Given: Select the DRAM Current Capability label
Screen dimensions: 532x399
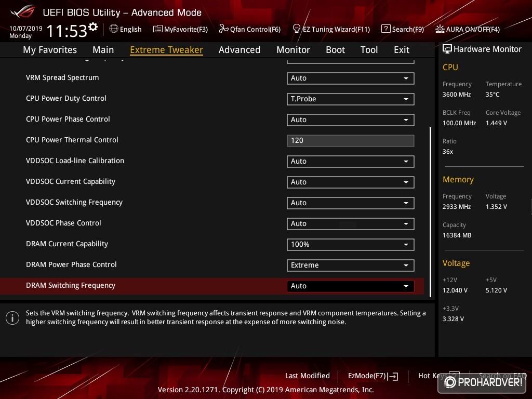Looking at the screenshot, I should point(67,244).
